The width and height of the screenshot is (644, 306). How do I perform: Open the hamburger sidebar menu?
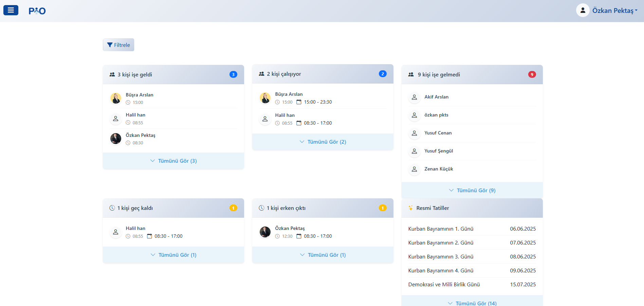11,10
